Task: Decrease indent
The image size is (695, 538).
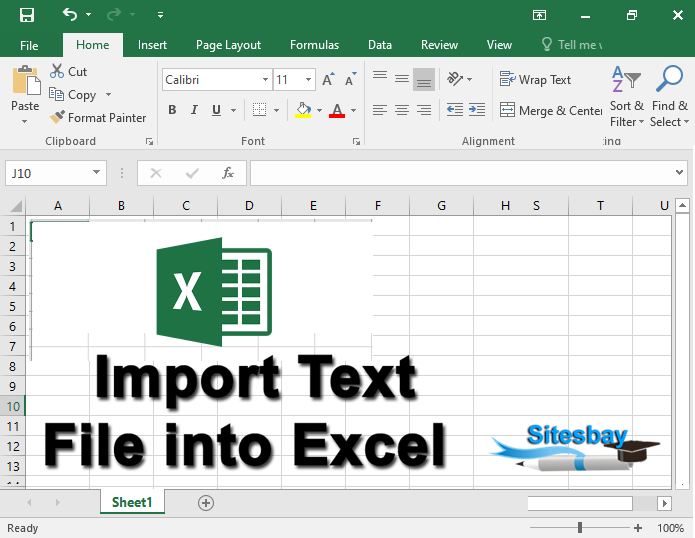Action: 455,109
